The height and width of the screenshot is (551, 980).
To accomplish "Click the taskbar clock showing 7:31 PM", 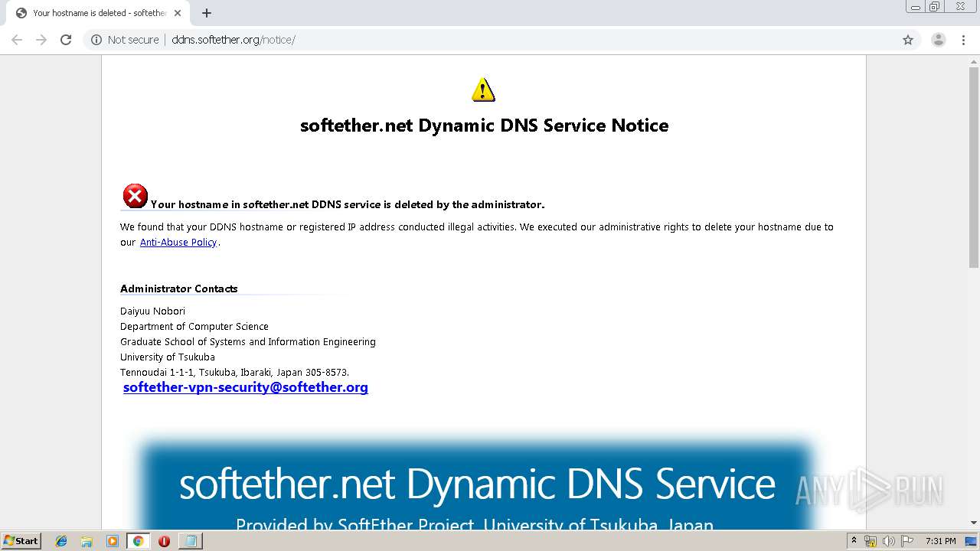I will click(940, 541).
